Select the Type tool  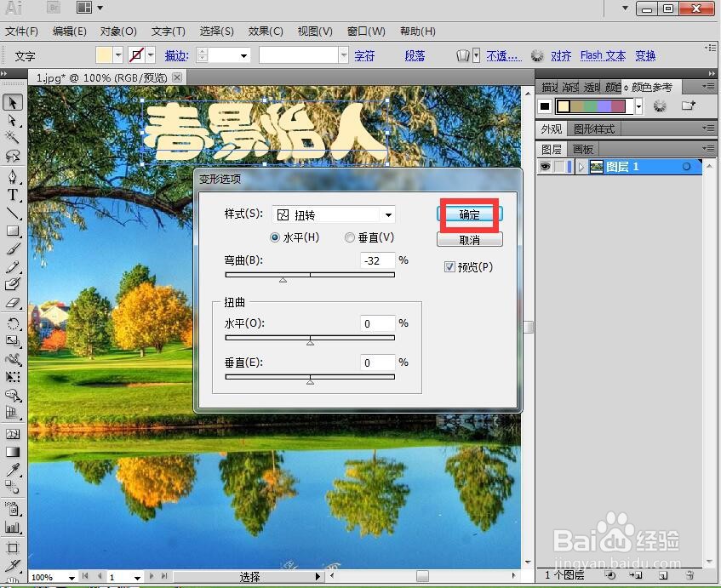(12, 196)
